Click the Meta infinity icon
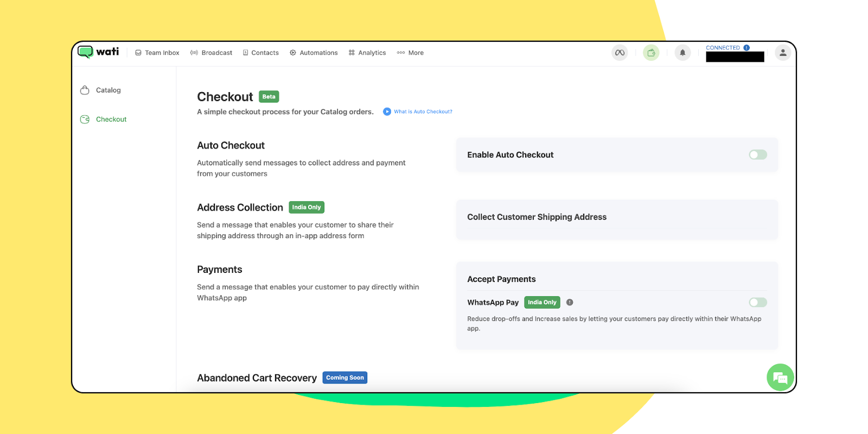Screen dimensions: 868x434 pos(620,53)
